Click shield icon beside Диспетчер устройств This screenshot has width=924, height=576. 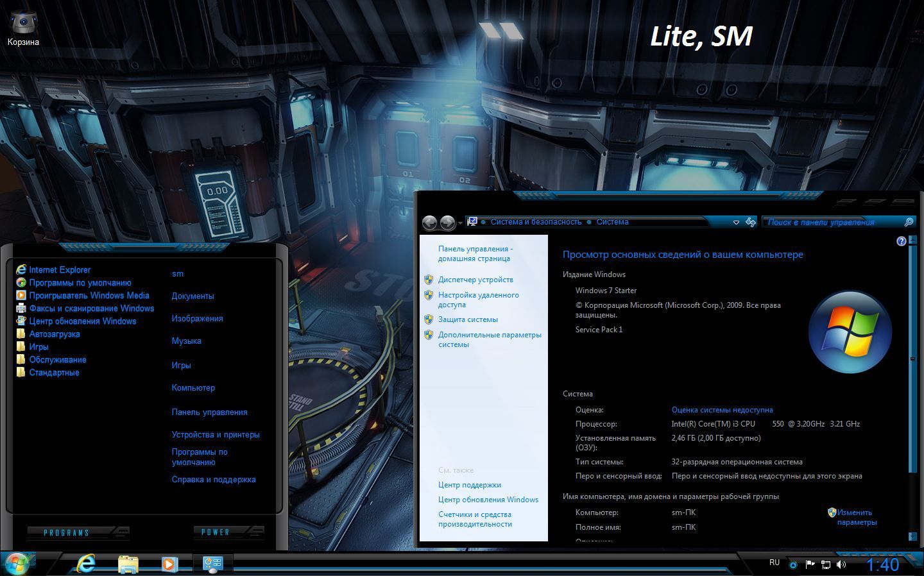pos(429,280)
